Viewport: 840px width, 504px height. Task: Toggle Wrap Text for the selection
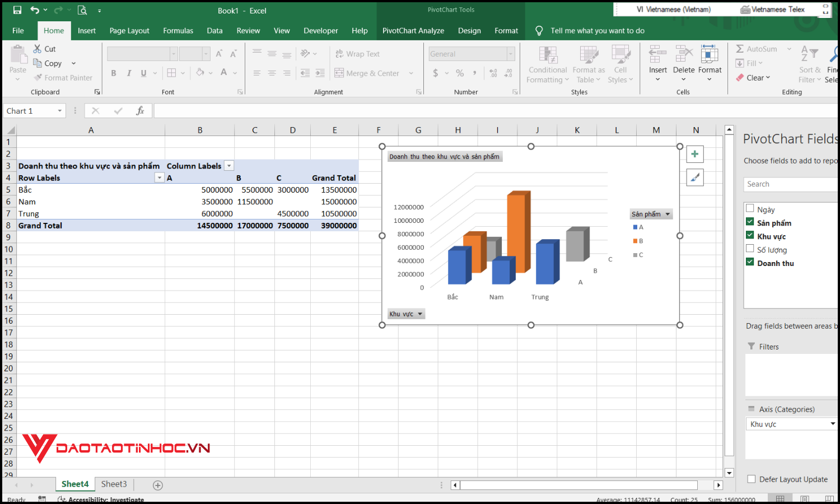[x=358, y=53]
